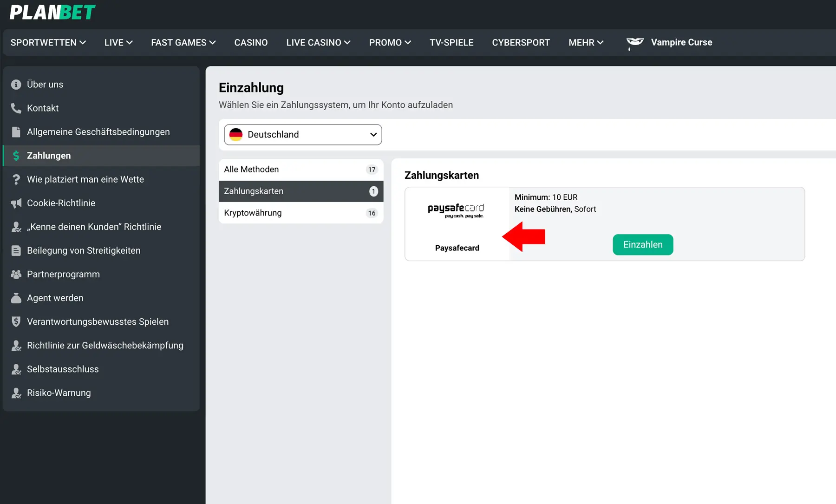Select the megaphone icon beside Cookie-Richtlinie
836x504 pixels.
pos(16,203)
